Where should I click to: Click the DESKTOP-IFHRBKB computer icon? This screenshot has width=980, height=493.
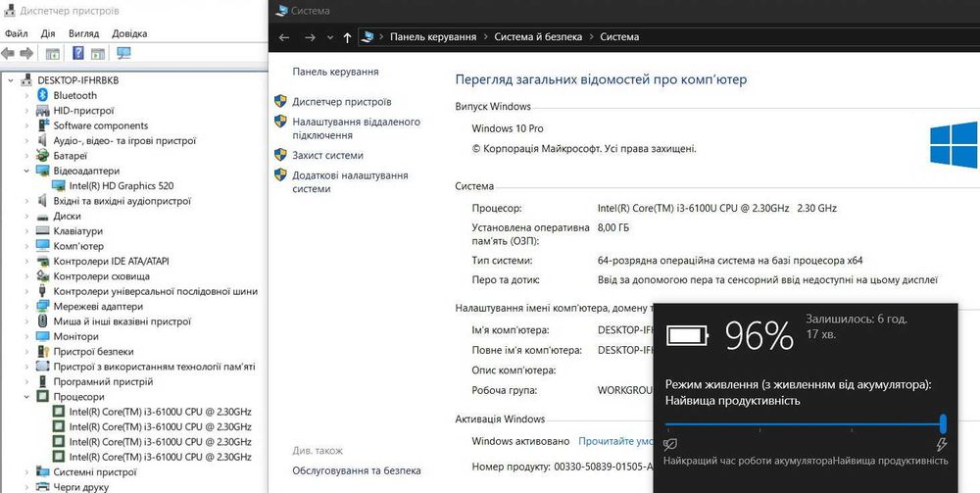point(26,80)
